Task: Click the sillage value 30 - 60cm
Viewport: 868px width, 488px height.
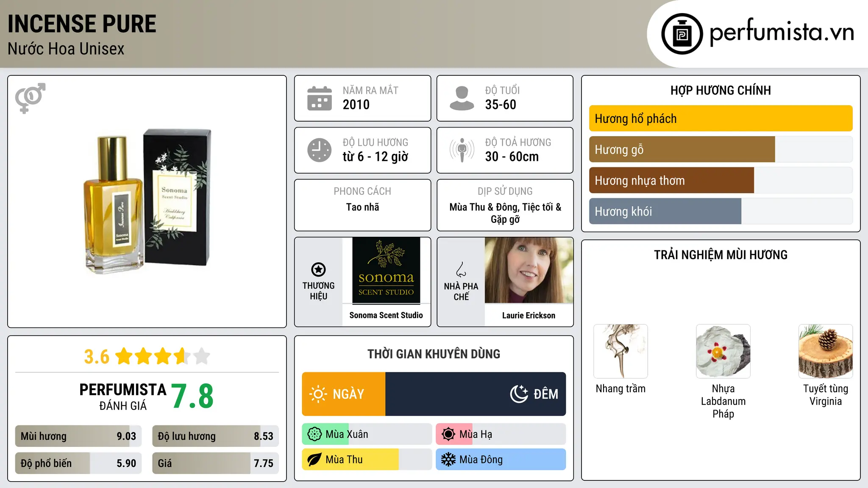Action: [x=512, y=157]
